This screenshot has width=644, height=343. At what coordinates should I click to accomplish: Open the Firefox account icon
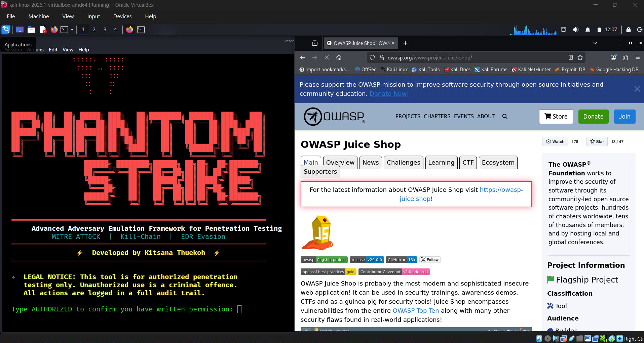613,57
